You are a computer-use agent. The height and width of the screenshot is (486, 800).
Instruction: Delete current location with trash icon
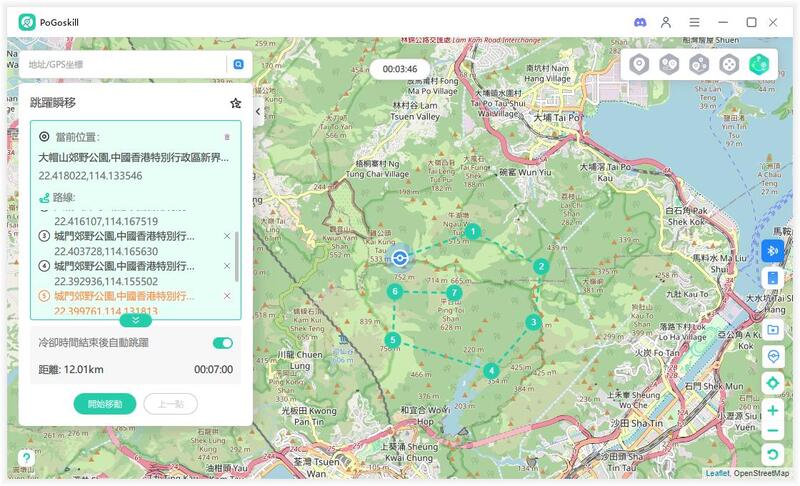[x=227, y=137]
